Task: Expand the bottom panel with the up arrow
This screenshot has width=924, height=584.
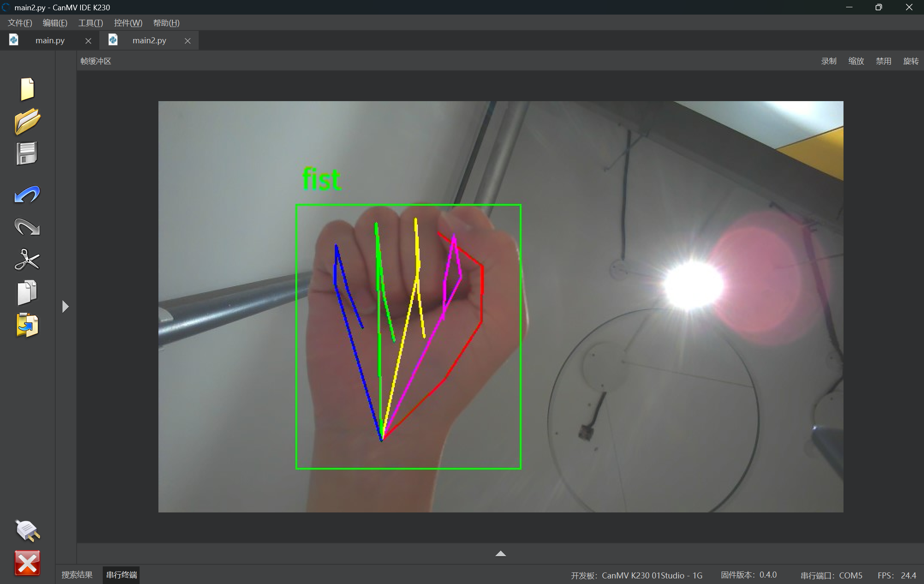Action: point(501,554)
